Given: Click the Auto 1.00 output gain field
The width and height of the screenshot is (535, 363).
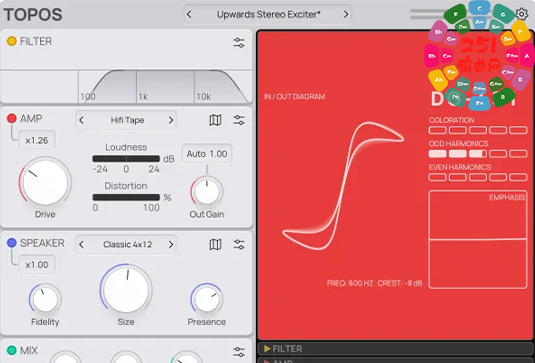Looking at the screenshot, I should point(207,154).
